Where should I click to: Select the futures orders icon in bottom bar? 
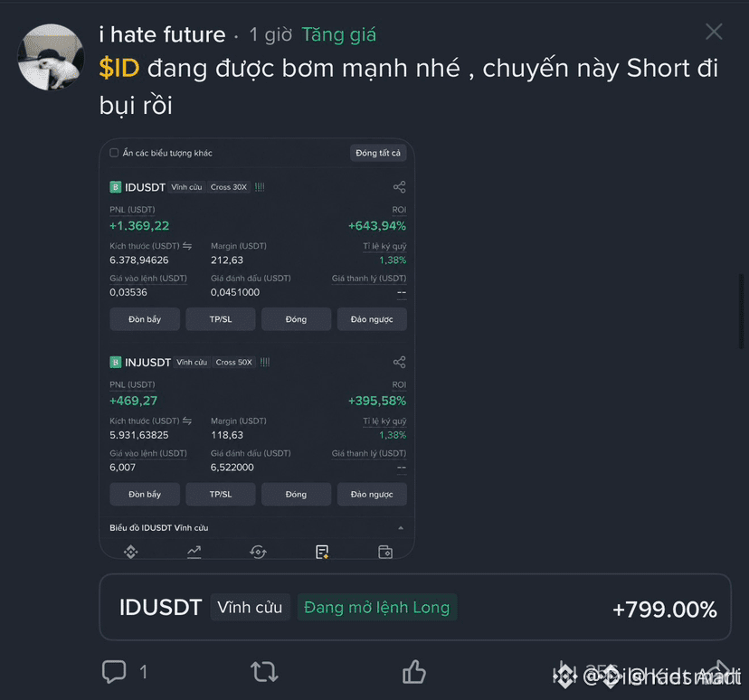coord(322,552)
